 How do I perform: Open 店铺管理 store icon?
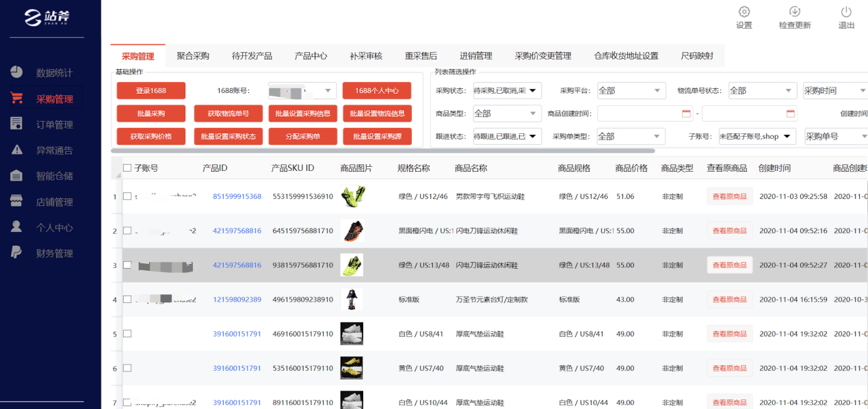pyautogui.click(x=16, y=201)
